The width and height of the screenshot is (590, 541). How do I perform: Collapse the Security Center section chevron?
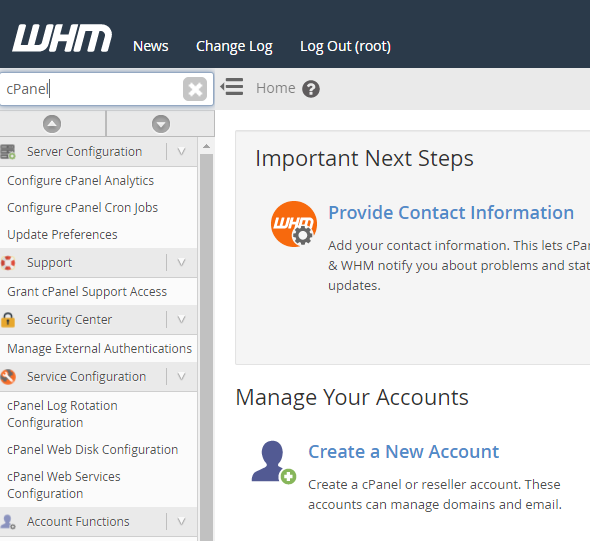click(x=181, y=319)
